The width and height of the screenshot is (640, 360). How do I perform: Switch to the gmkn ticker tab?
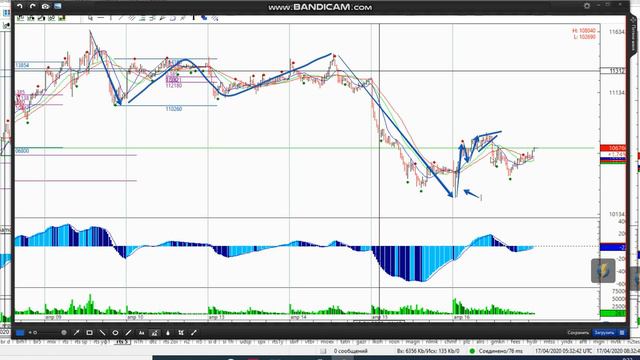tap(498, 342)
